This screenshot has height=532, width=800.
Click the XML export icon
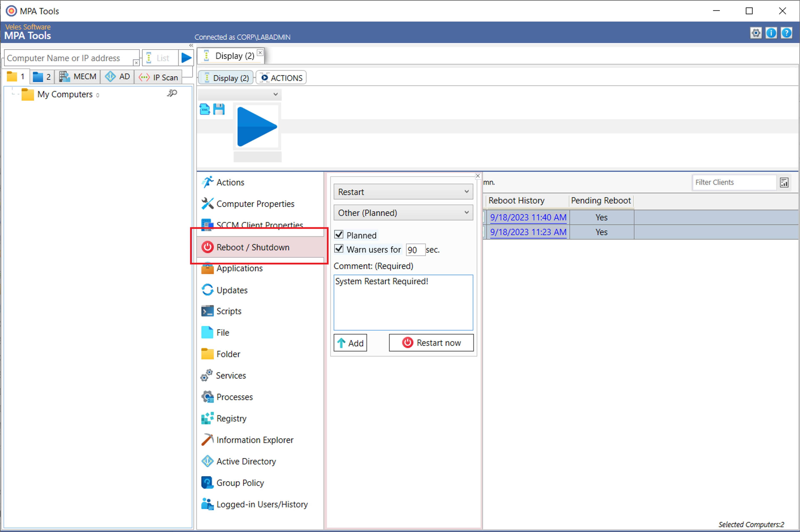point(205,109)
